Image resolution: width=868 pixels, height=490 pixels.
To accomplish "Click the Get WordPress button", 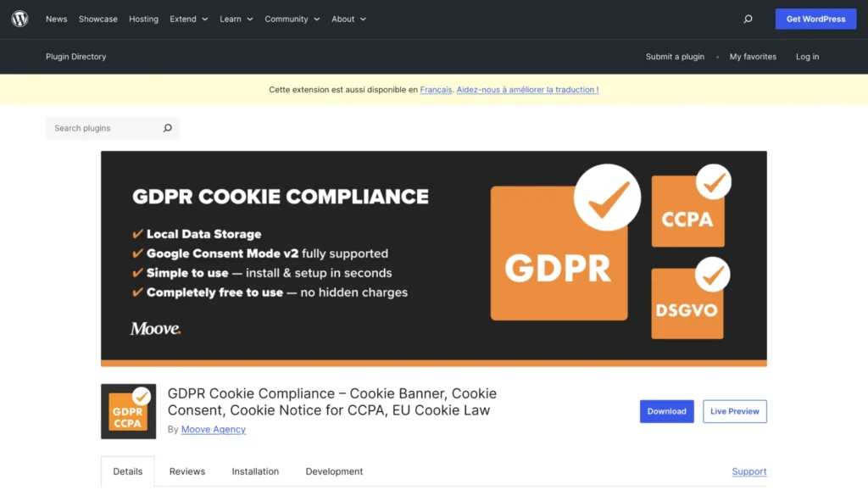I will tap(815, 18).
